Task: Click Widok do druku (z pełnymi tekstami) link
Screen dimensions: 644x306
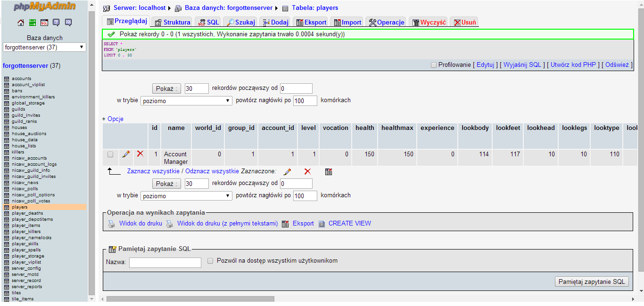Action: click(x=227, y=224)
